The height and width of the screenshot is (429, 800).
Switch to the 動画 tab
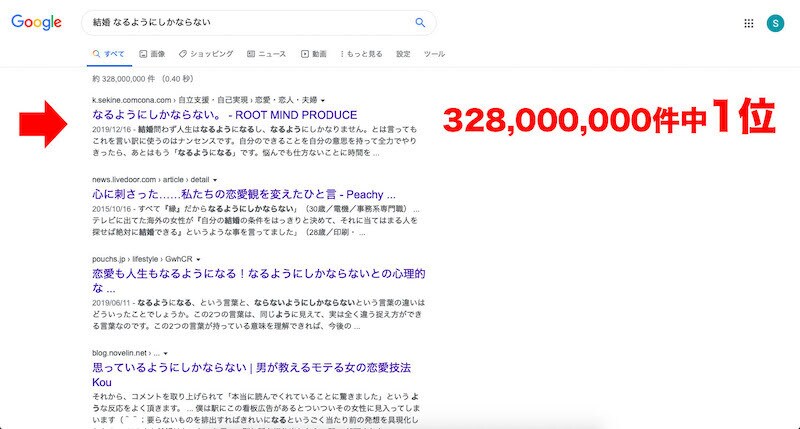point(313,54)
